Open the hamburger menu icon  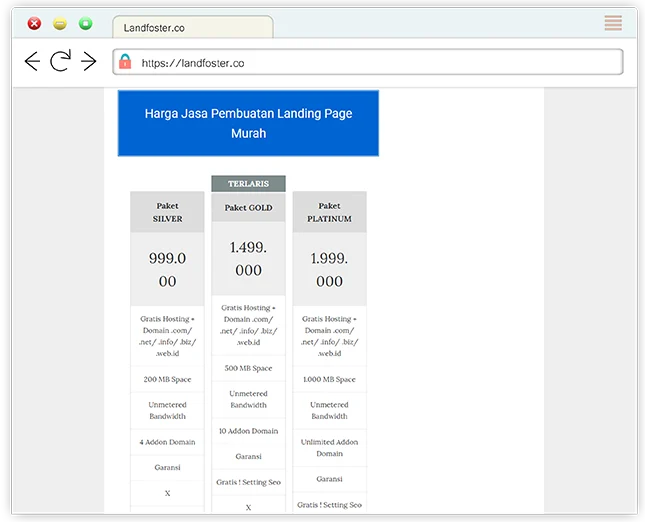(x=613, y=23)
